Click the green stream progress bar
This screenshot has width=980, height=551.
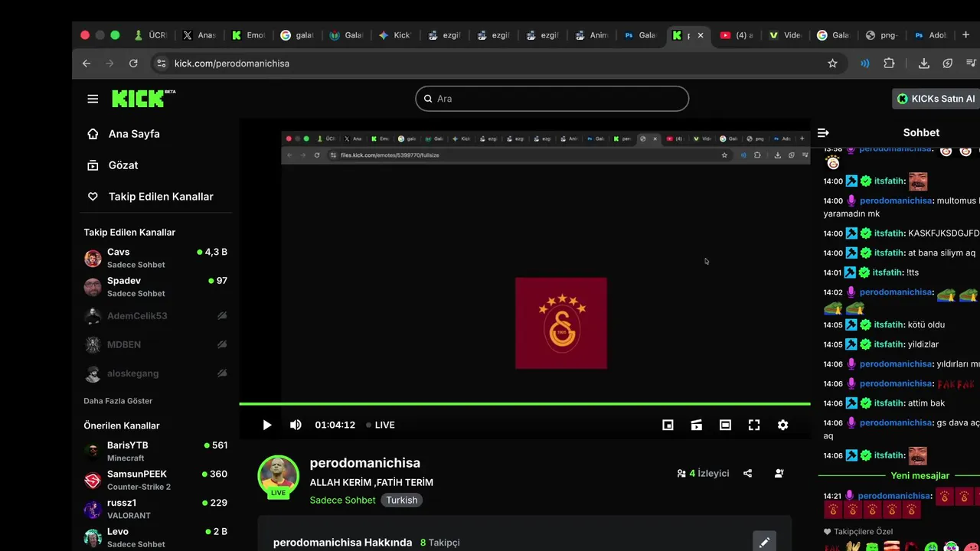(524, 403)
